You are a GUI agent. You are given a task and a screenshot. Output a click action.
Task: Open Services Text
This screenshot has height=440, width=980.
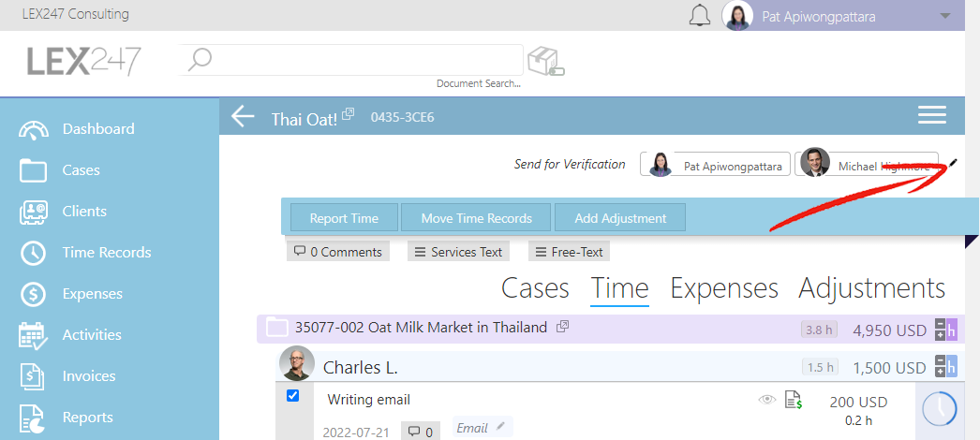pyautogui.click(x=458, y=252)
